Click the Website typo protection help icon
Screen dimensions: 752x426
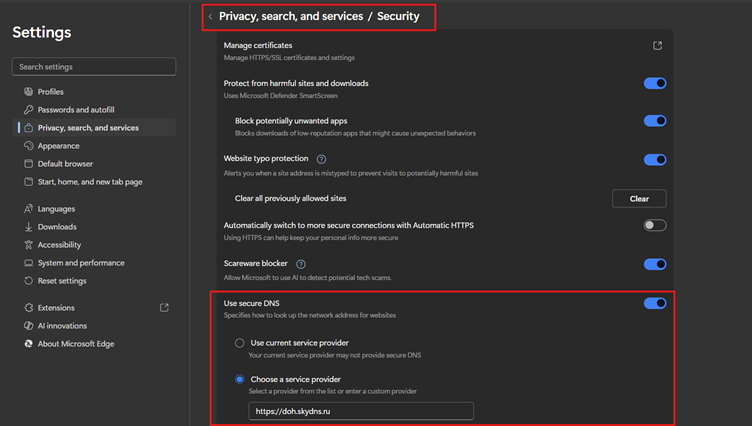(x=321, y=159)
